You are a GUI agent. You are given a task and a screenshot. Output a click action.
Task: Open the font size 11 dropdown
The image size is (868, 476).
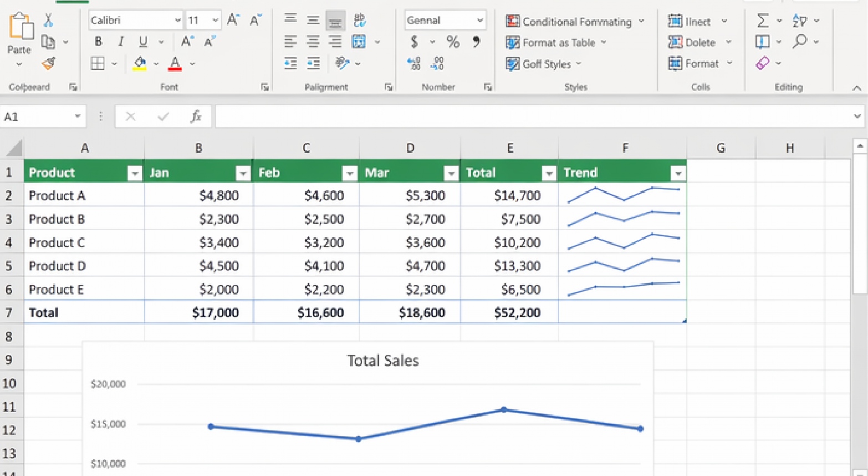[215, 21]
